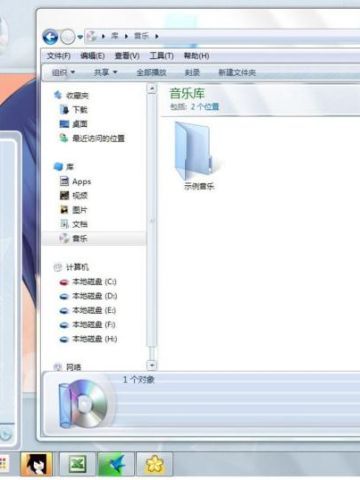
Task: Open the Excel taskbar icon
Action: [x=77, y=464]
